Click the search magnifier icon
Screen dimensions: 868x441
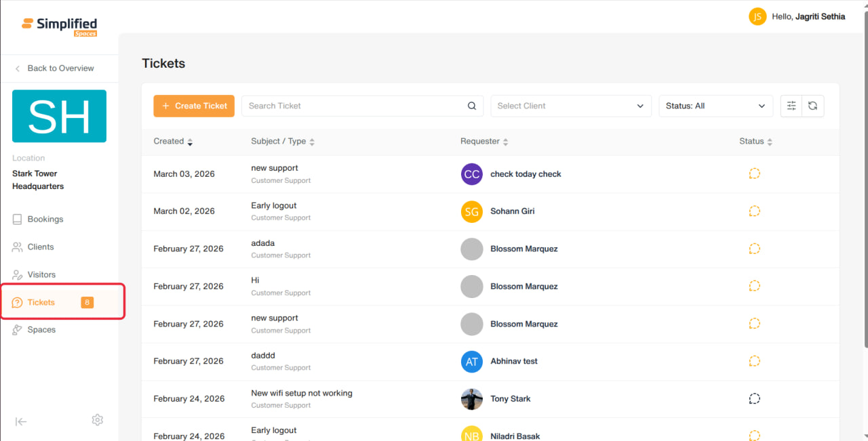pyautogui.click(x=472, y=106)
